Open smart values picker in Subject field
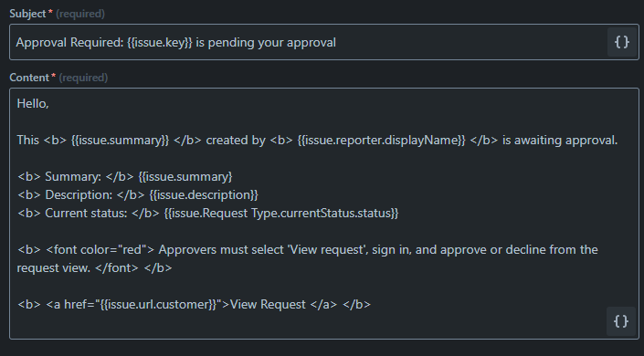 click(621, 42)
